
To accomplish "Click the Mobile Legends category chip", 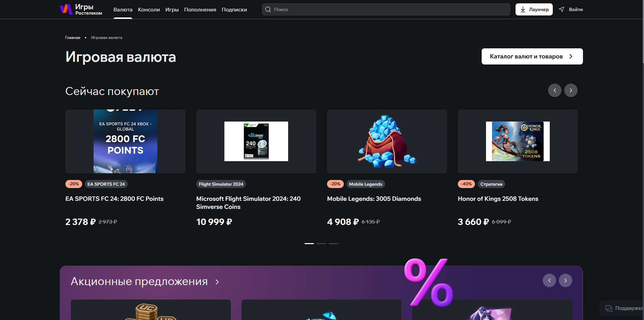I will tap(365, 184).
